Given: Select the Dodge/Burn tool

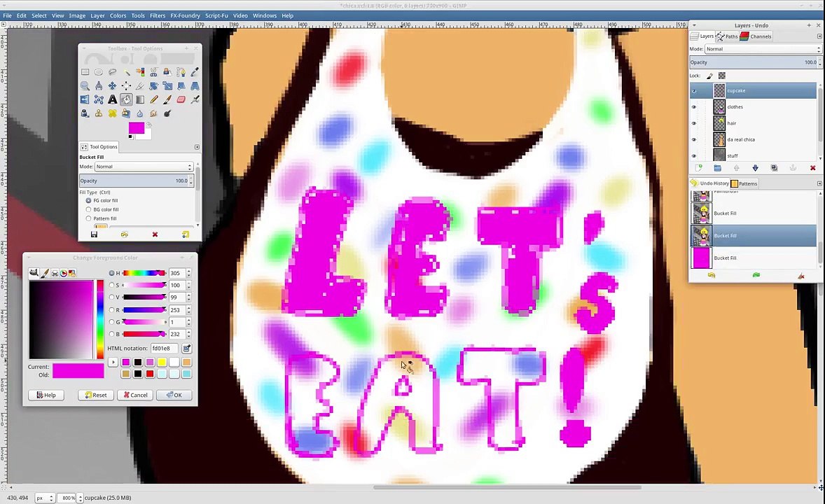Looking at the screenshot, I should [167, 113].
